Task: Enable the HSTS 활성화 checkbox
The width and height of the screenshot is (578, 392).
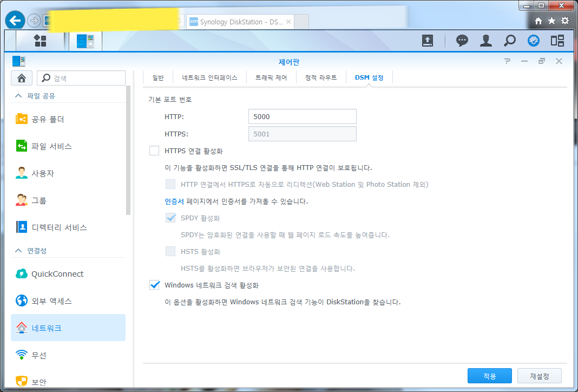Action: 171,251
